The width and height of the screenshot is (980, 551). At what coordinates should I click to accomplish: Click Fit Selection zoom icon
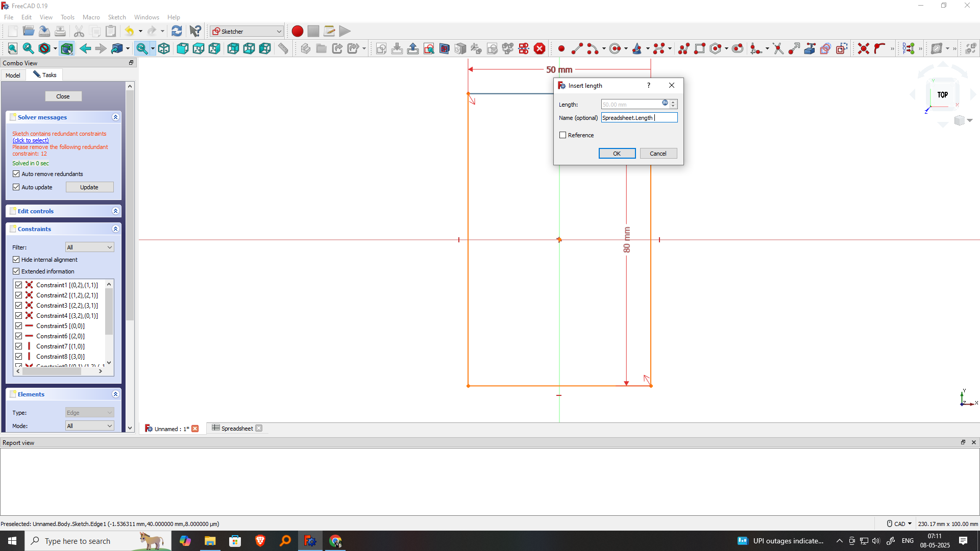coord(29,48)
